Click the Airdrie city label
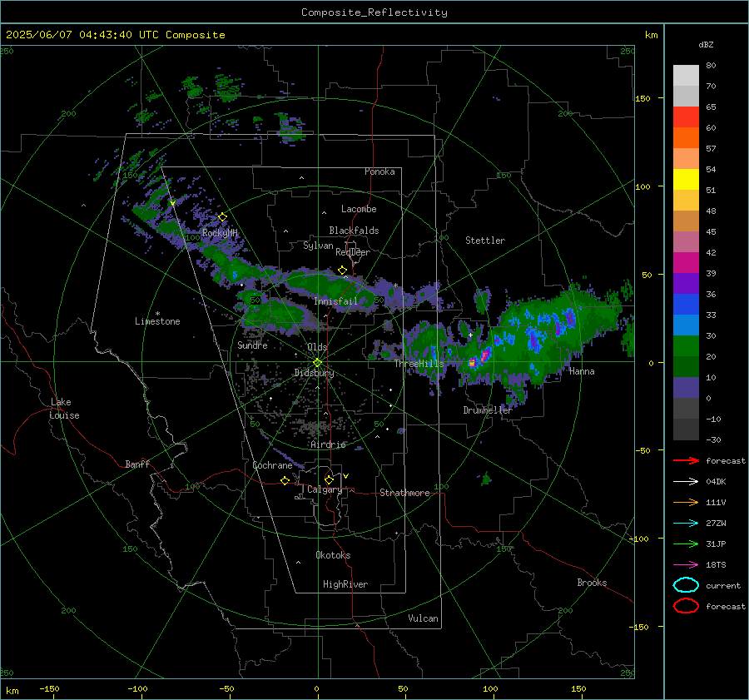 point(328,444)
